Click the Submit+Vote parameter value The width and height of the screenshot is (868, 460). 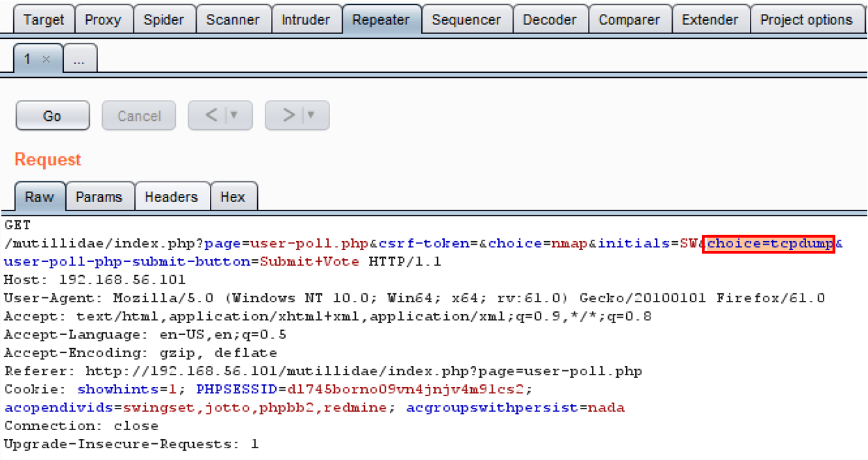(x=310, y=262)
